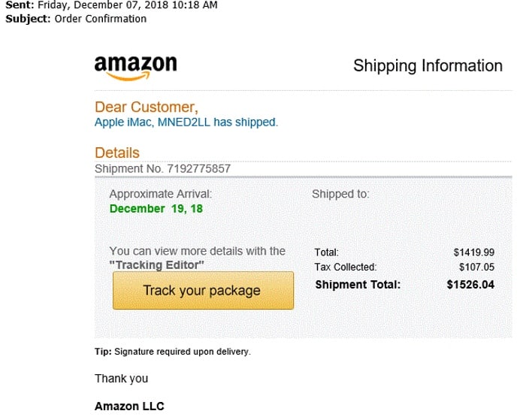Click the "Tracking Editor" text
This screenshot has height=420, width=526.
(x=156, y=264)
